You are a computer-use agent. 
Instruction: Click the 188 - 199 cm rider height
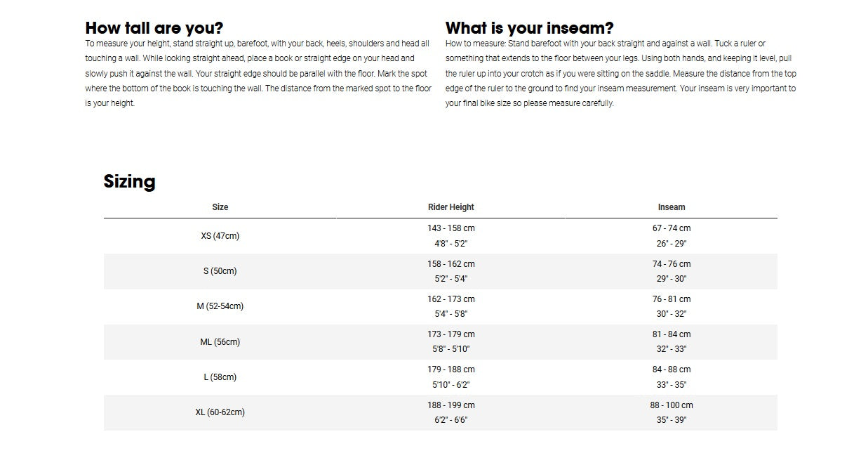coord(451,405)
